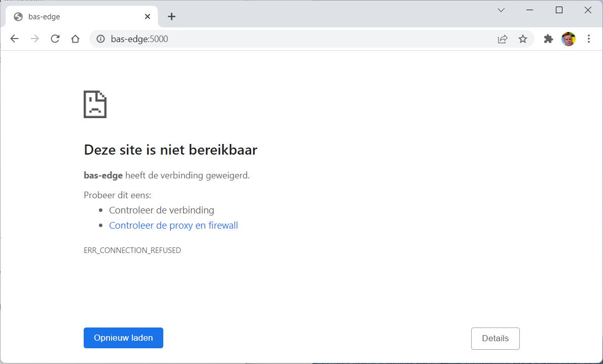Image resolution: width=603 pixels, height=364 pixels.
Task: Open the user profile avatar
Action: 569,39
